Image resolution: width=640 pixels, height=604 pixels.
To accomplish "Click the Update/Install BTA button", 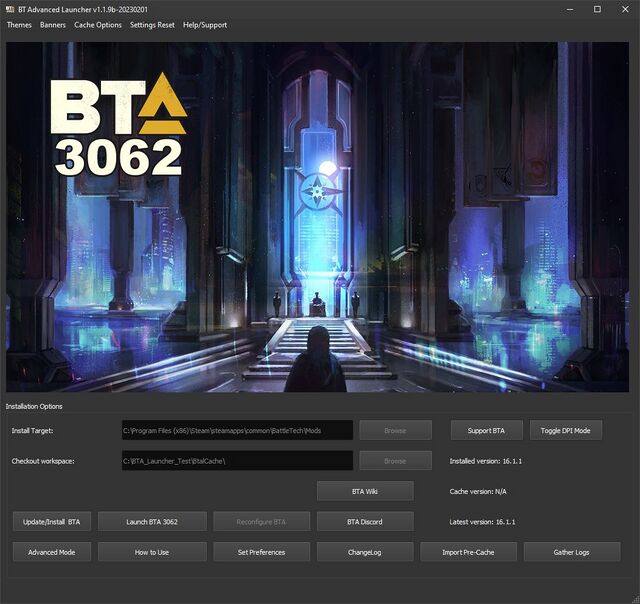I will point(52,522).
